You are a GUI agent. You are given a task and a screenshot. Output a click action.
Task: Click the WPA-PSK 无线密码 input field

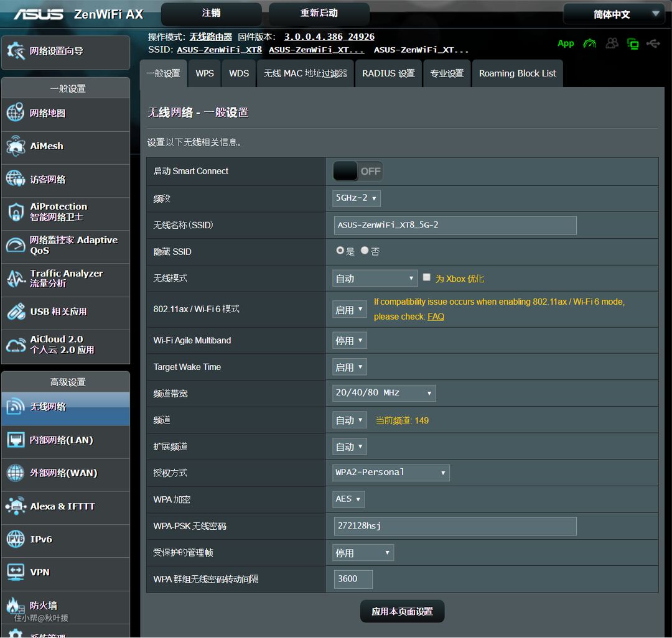[x=455, y=526]
